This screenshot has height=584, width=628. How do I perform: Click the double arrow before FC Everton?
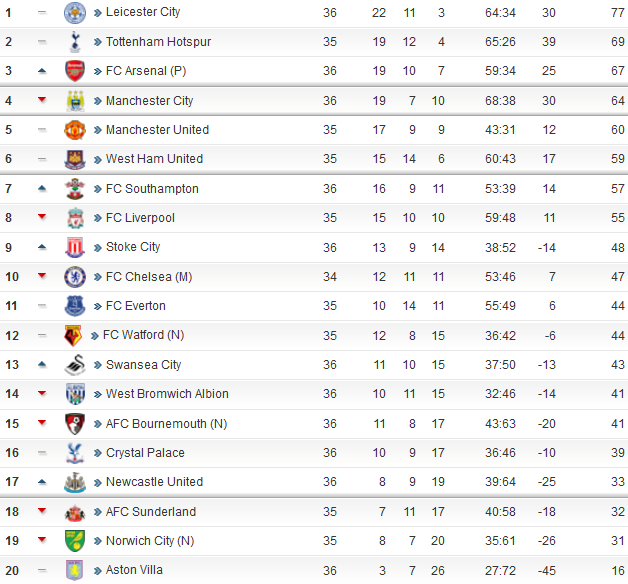[x=98, y=307]
